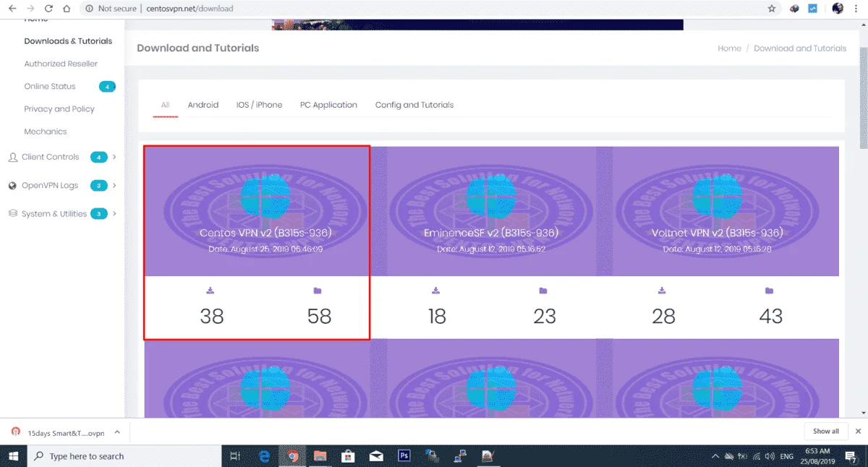Open Privacy and Policy sidebar link
Viewport: 868px width, 467px height.
pyautogui.click(x=59, y=109)
